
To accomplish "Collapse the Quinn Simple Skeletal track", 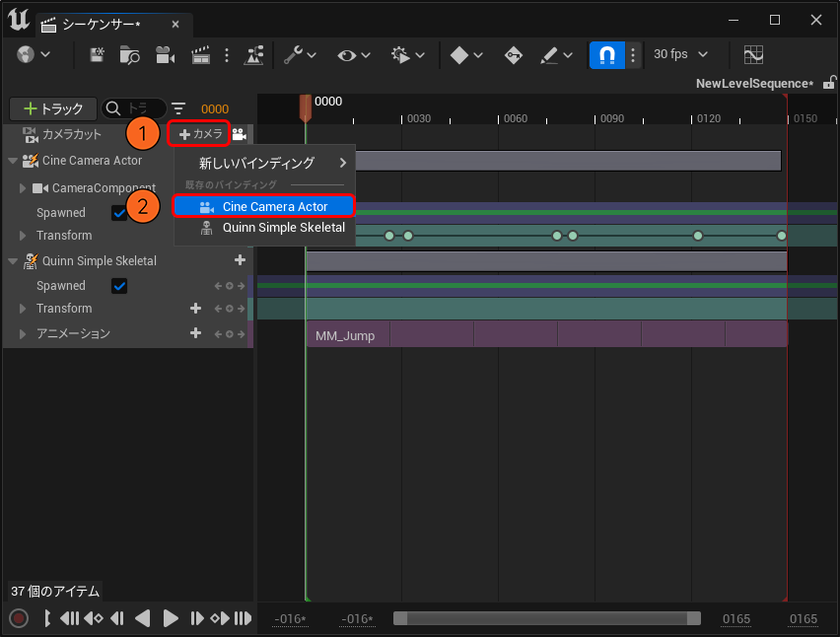I will pos(13,261).
